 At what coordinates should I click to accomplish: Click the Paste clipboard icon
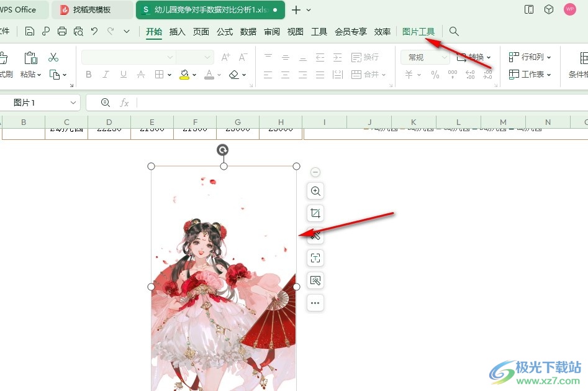click(x=31, y=58)
